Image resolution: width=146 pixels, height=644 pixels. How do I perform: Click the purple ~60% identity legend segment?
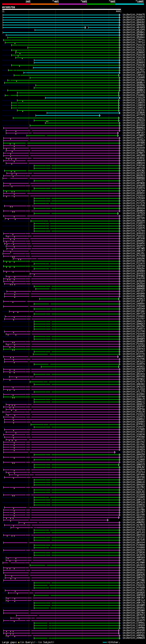[73, 4]
